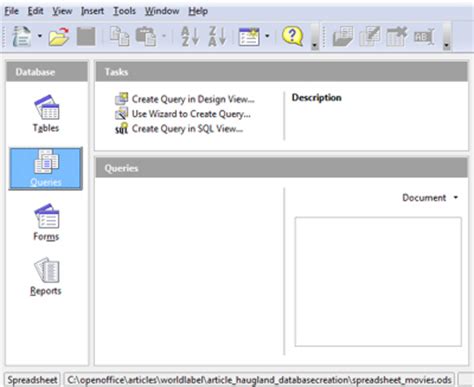The image size is (474, 387).
Task: Expand the second toolbar overflow arrow
Action: coord(447,37)
